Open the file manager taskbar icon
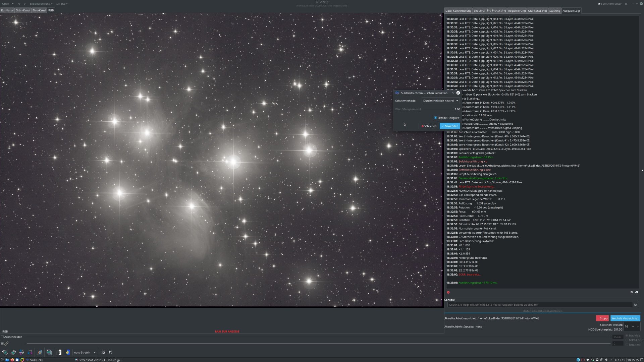 point(7,360)
